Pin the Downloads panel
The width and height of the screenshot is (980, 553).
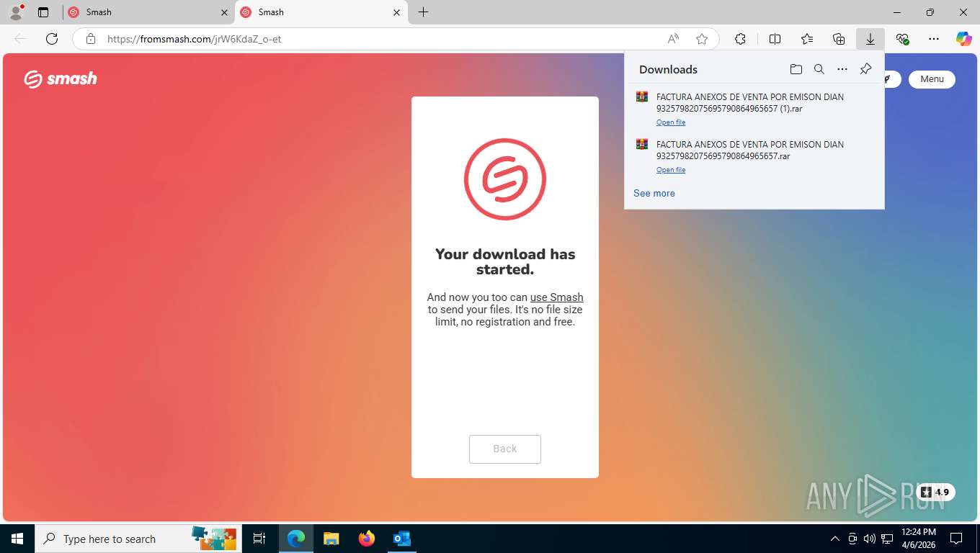tap(865, 69)
